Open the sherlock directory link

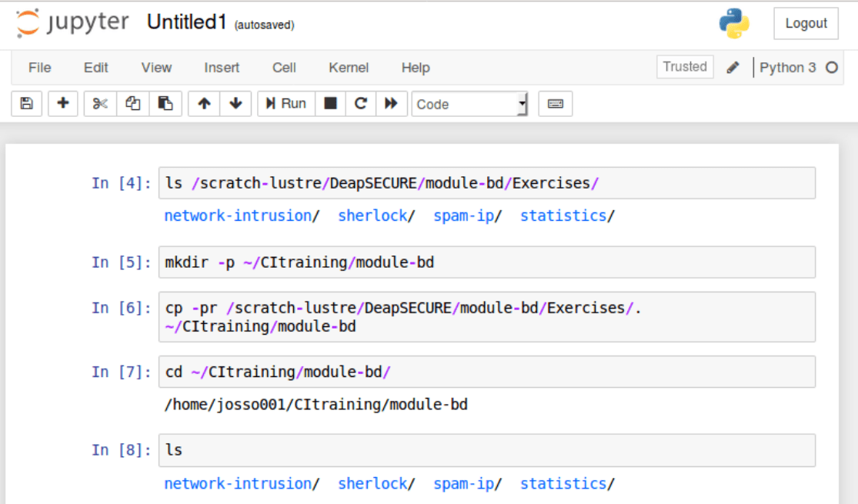pyautogui.click(x=373, y=215)
